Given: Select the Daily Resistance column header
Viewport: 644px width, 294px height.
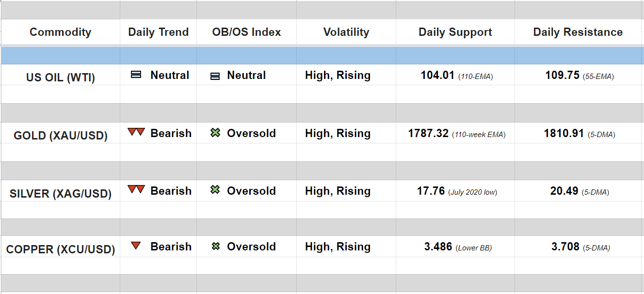Looking at the screenshot, I should (578, 32).
